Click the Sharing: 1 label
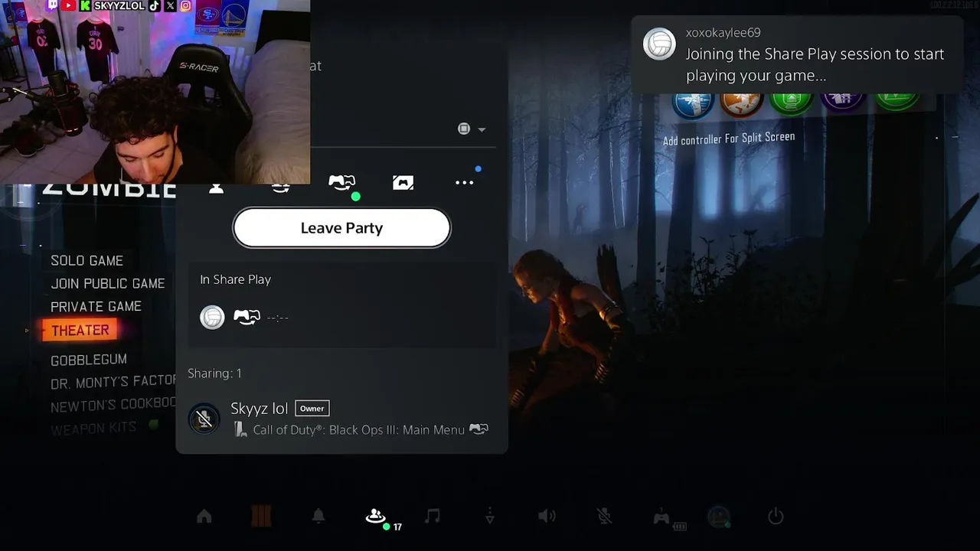The width and height of the screenshot is (980, 551). coord(214,373)
